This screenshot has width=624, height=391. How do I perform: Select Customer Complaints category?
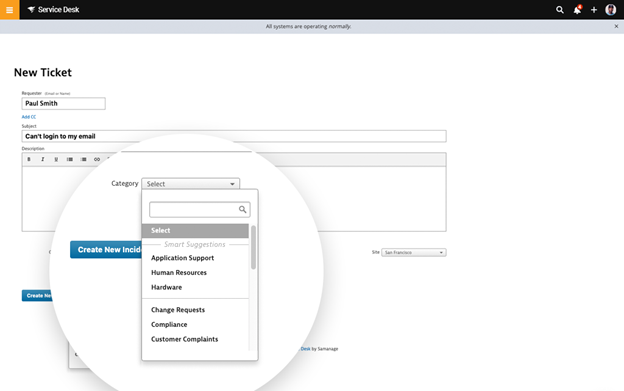pos(184,339)
